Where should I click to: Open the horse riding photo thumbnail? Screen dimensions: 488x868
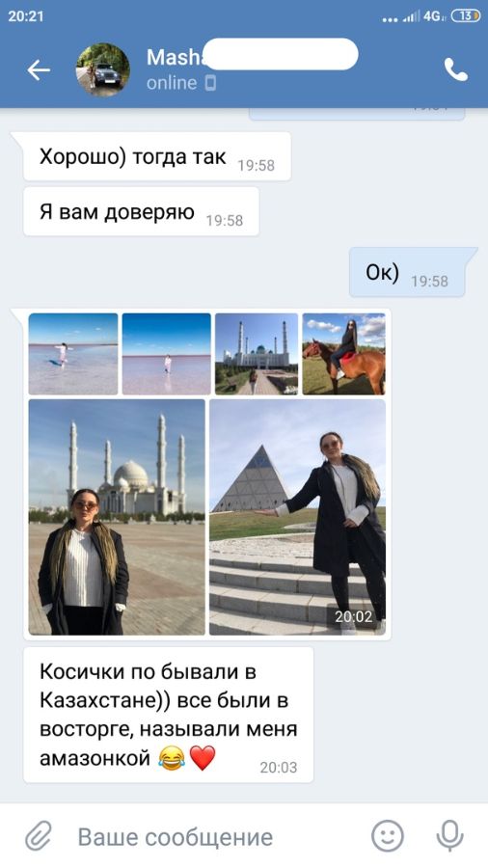click(x=343, y=354)
